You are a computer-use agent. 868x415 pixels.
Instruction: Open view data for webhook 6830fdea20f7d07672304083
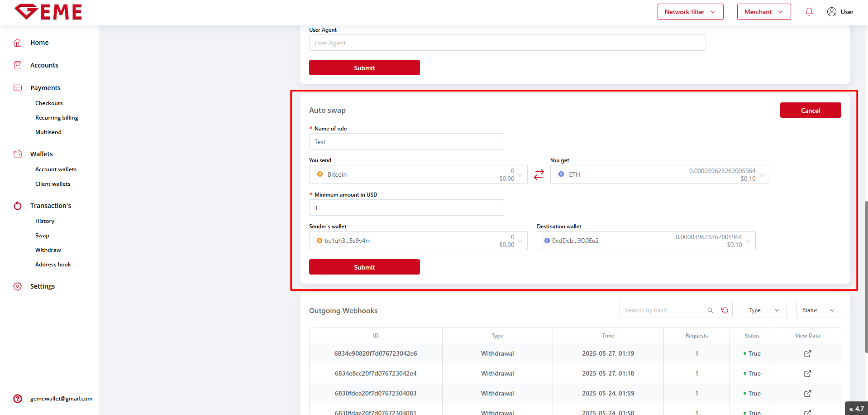[807, 393]
